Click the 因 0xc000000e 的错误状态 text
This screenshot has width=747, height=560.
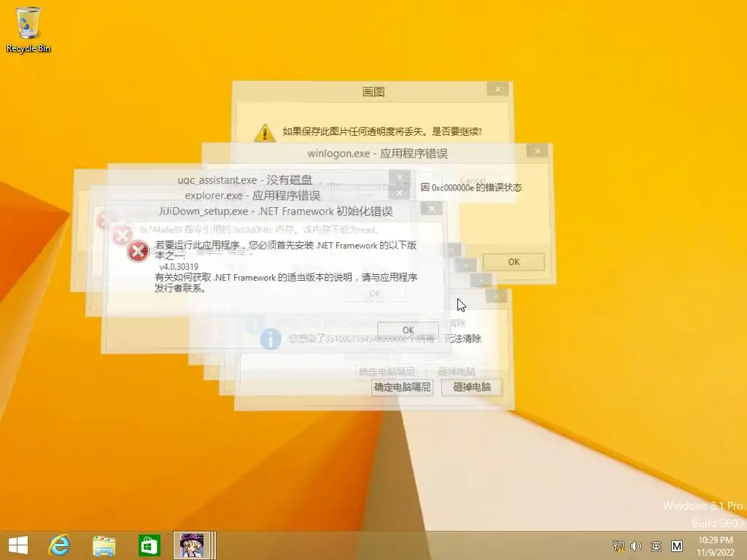471,187
